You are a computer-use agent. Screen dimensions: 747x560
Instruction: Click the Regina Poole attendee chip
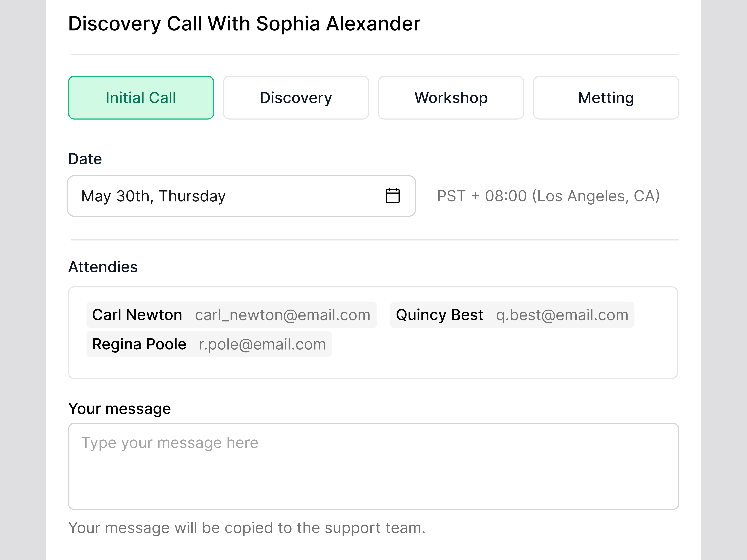[x=139, y=344]
